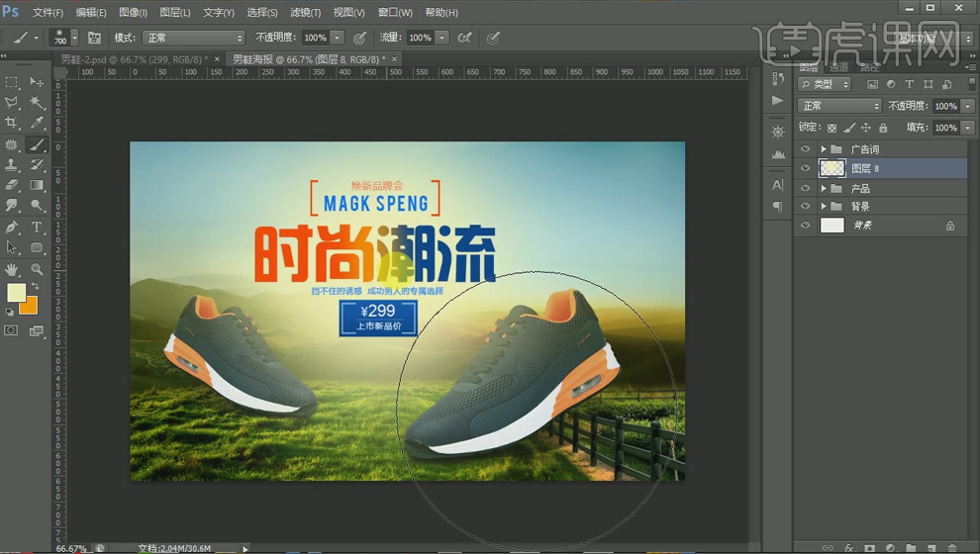
Task: Open layer opacity dropdown arrow
Action: [x=968, y=106]
